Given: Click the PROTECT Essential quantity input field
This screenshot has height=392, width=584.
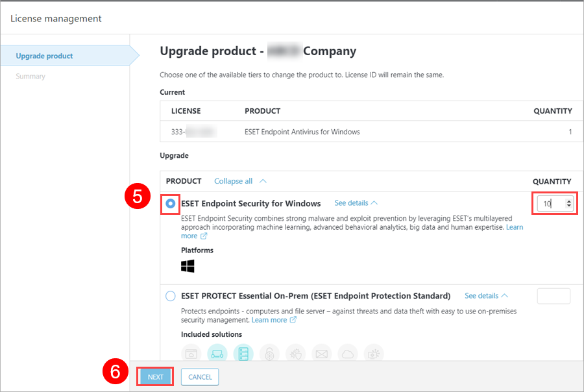Looking at the screenshot, I should pyautogui.click(x=554, y=296).
